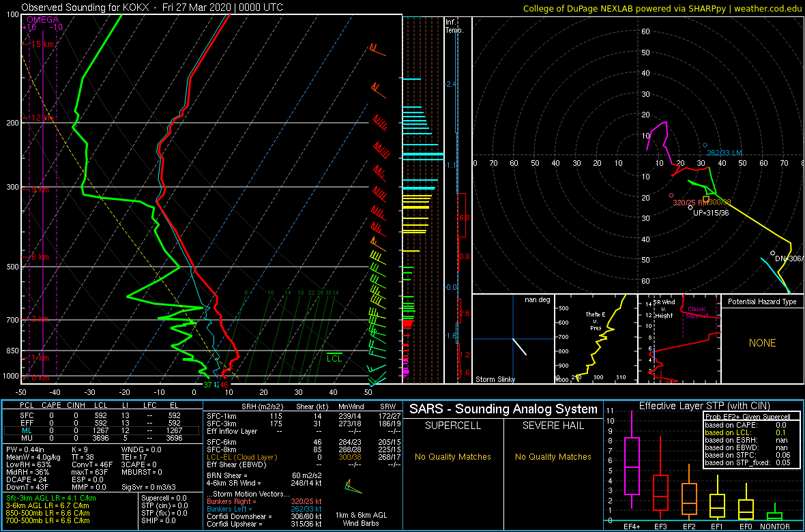805x532 pixels.
Task: Click the 'Storm Slinky' panel label
Action: pos(495,379)
